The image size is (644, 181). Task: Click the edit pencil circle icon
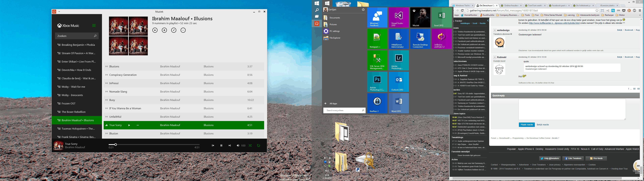coord(174,30)
